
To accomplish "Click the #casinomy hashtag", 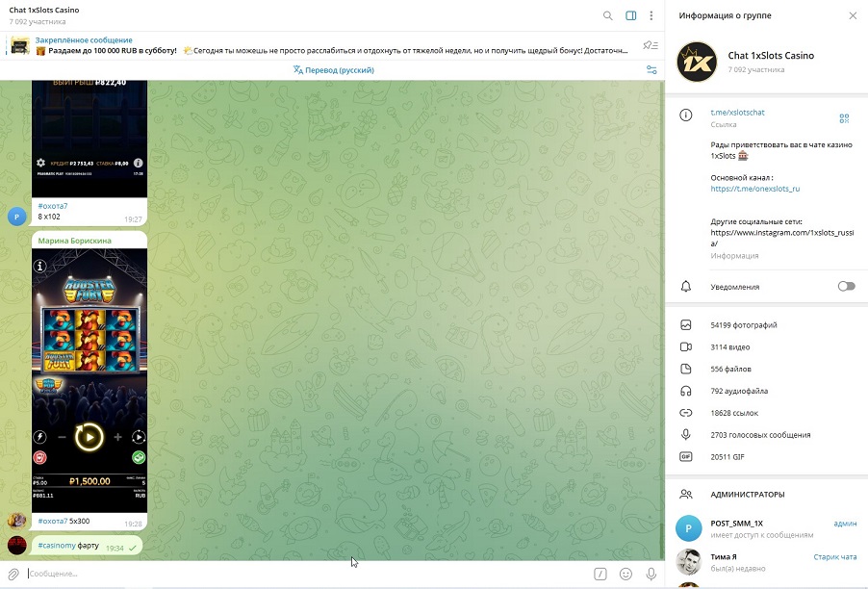I will 57,546.
